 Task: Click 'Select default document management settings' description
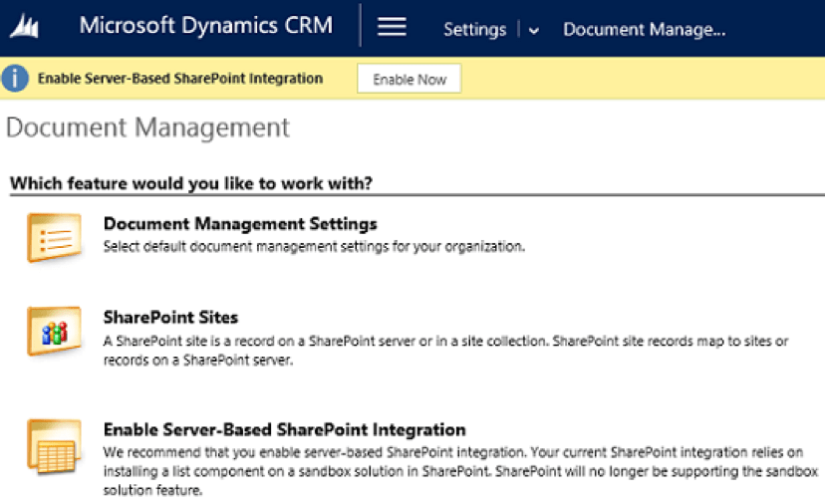pos(314,246)
